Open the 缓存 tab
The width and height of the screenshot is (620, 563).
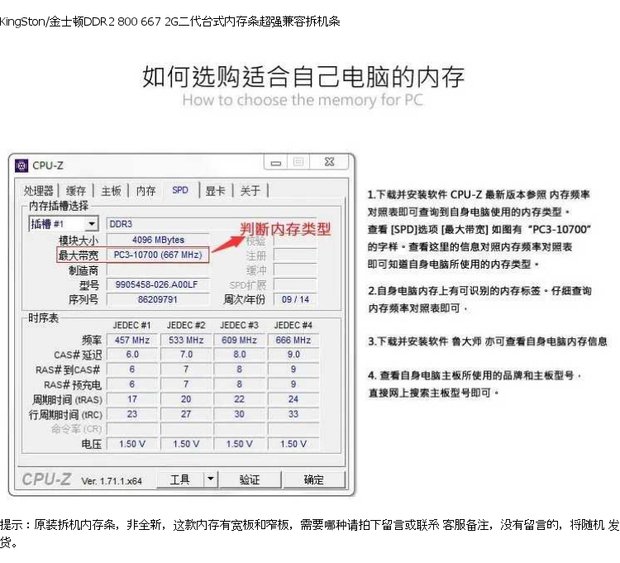click(x=76, y=191)
